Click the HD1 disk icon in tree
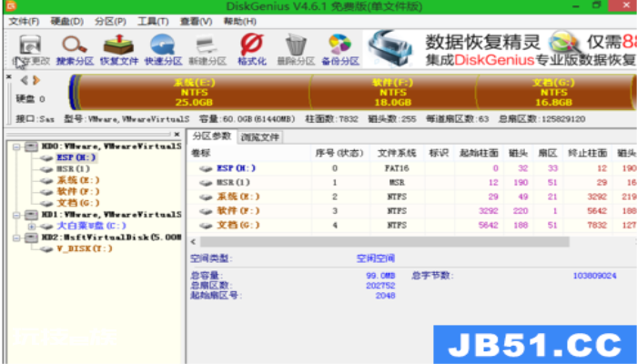 coord(31,215)
